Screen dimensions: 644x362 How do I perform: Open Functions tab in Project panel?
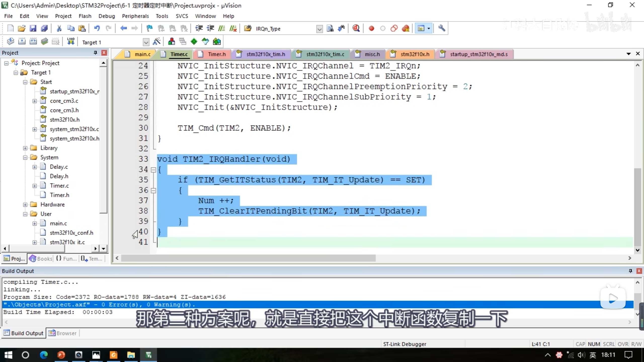(66, 259)
